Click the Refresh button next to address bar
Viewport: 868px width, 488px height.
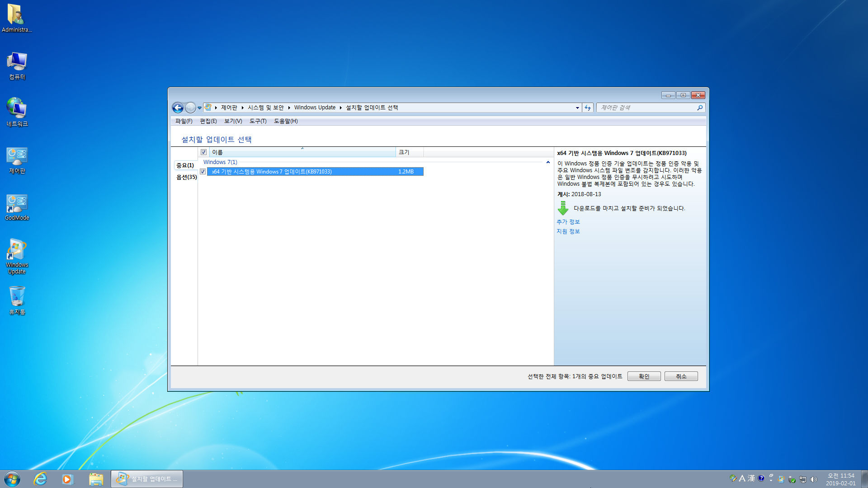(x=588, y=108)
